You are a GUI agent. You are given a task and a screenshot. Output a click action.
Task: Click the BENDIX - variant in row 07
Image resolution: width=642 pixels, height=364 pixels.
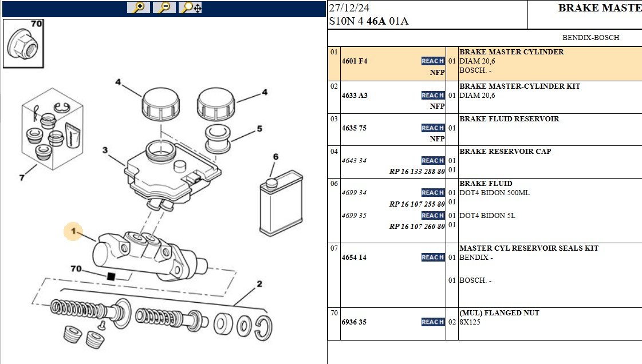[x=476, y=257]
